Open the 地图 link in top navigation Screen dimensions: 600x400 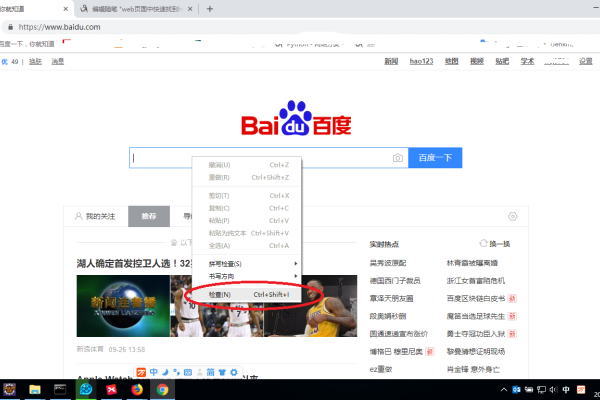pyautogui.click(x=452, y=61)
